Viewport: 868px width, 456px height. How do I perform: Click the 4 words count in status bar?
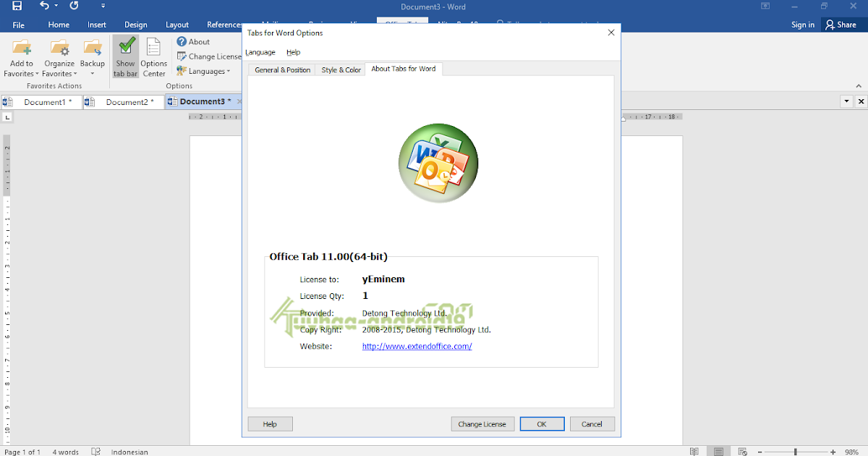pos(65,452)
